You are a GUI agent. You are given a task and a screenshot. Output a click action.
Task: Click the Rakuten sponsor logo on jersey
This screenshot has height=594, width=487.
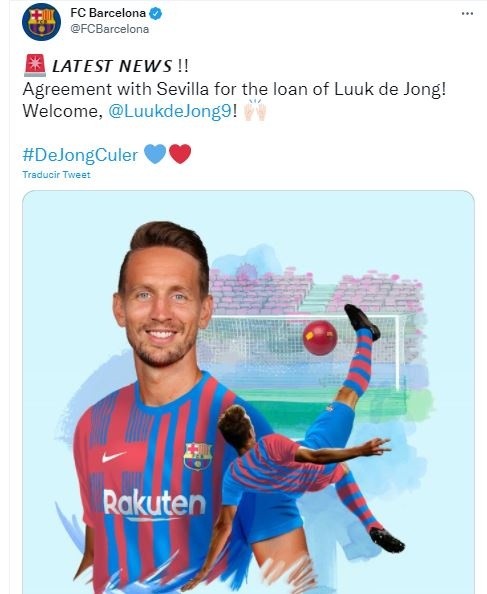pos(155,503)
